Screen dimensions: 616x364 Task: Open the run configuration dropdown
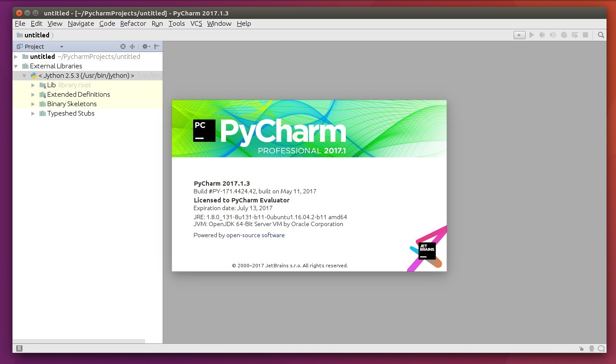520,35
